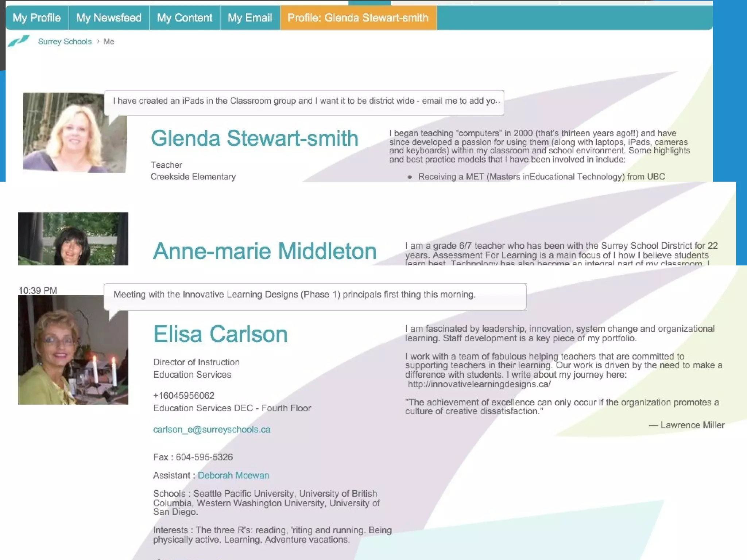
Task: Click the Surrey Schools logo icon
Action: tap(18, 41)
